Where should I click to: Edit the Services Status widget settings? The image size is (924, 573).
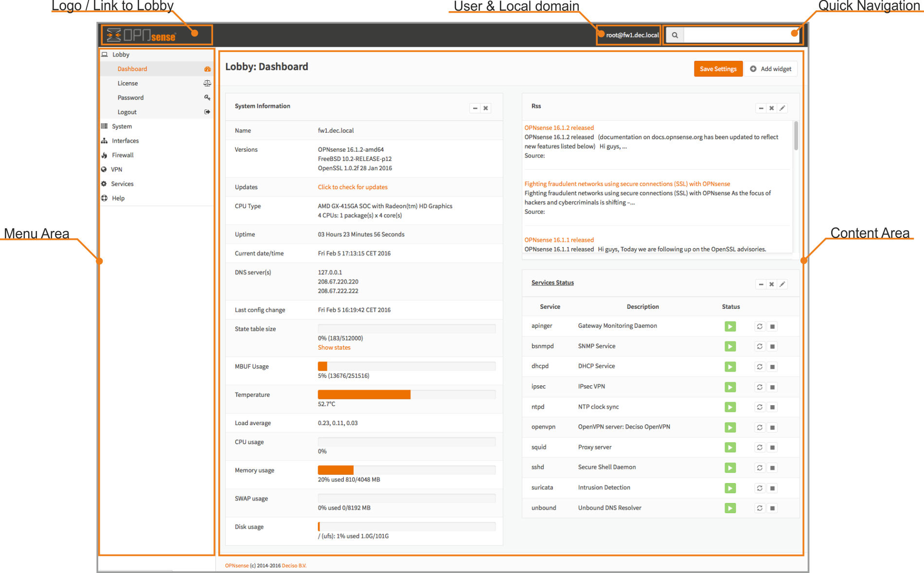pos(782,285)
